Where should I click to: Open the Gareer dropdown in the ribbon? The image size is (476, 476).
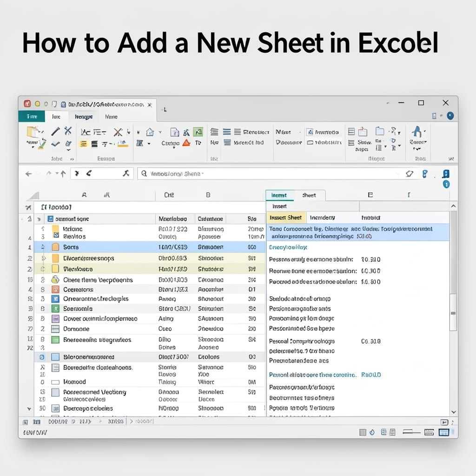coord(418,142)
